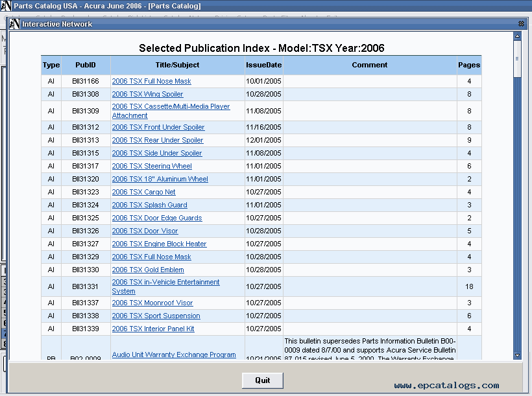This screenshot has height=396, width=532.
Task: Click the Quit button
Action: click(x=263, y=380)
